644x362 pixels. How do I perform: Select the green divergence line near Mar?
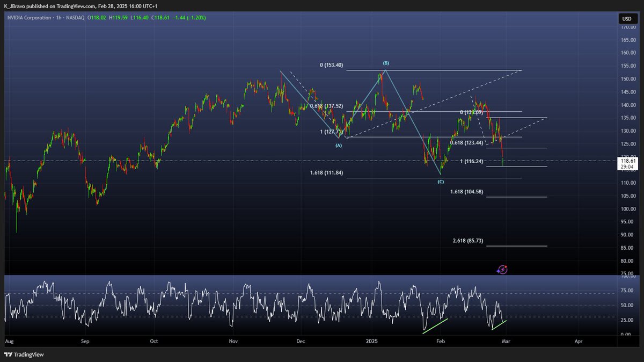[499, 324]
